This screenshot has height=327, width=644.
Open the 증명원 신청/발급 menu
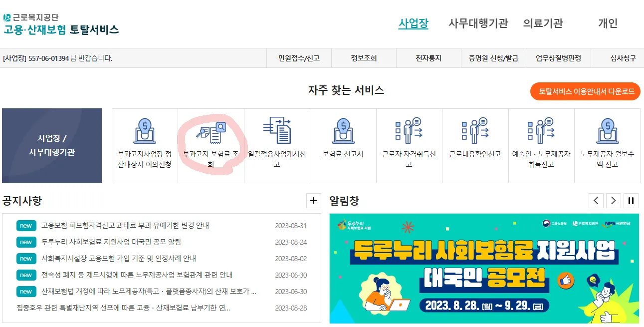point(493,58)
